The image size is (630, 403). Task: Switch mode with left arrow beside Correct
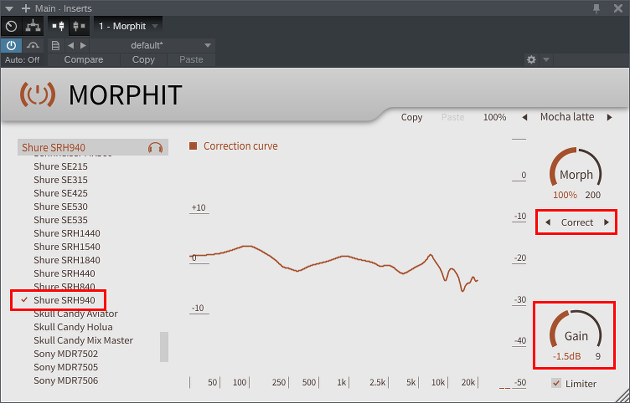tap(548, 222)
